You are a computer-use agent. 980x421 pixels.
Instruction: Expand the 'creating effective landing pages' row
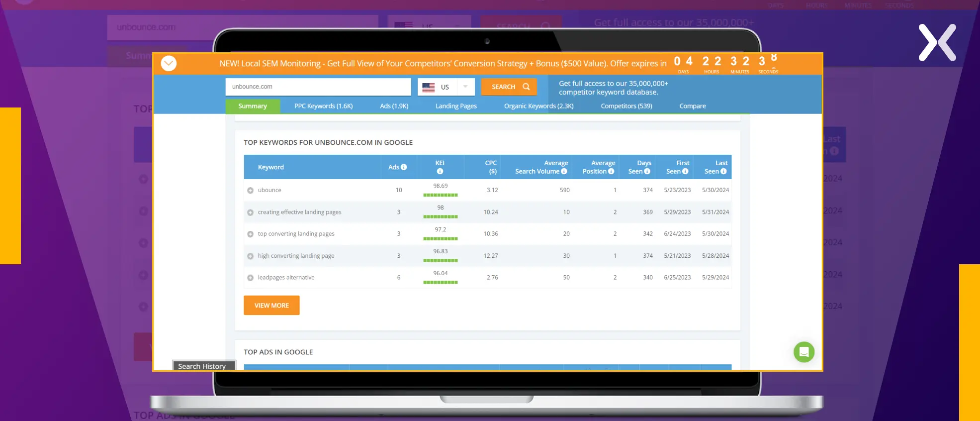pyautogui.click(x=251, y=212)
